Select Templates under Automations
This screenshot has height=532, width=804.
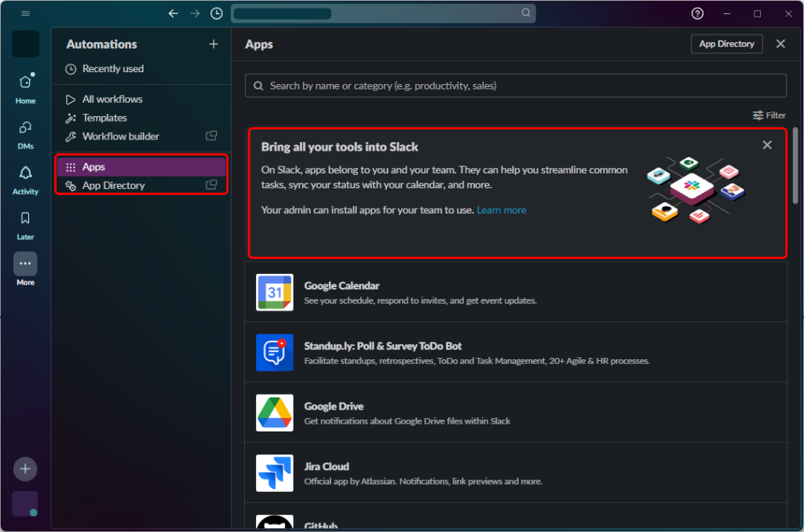click(104, 118)
